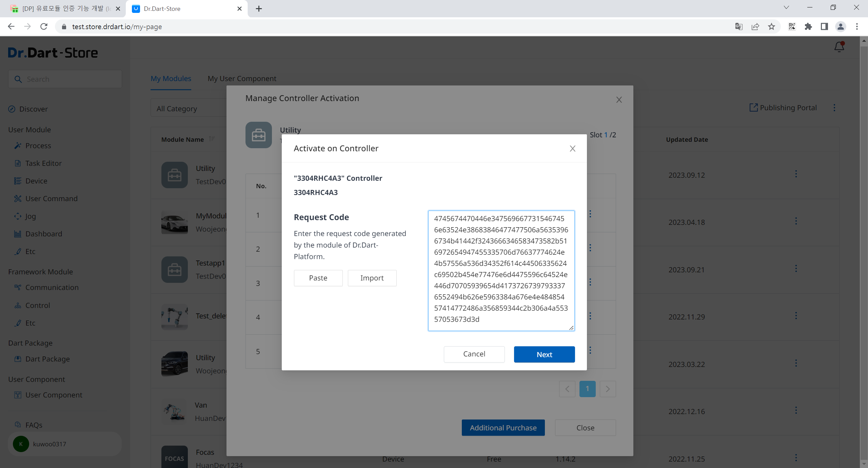Screen dimensions: 868x468
Task: Click the Discover compass icon in the sidebar
Action: point(12,109)
